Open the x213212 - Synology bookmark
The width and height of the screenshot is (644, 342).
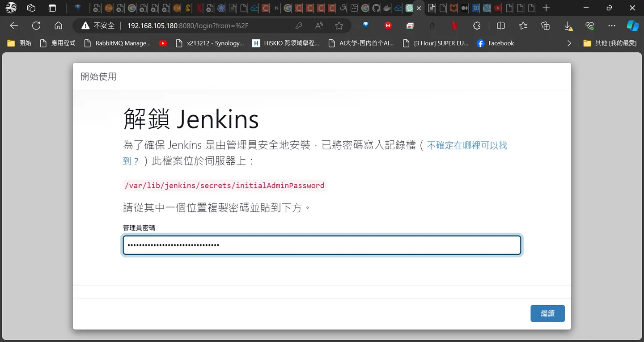[210, 43]
